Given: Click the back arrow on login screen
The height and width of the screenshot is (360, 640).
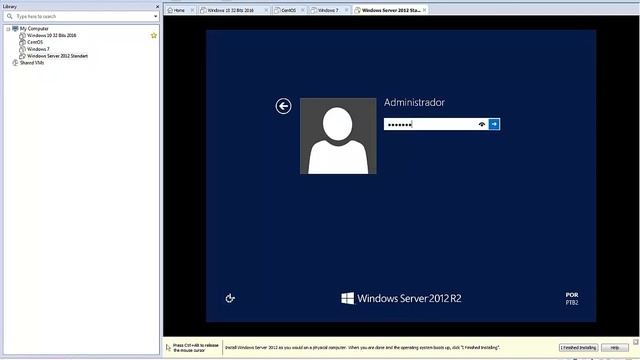Looking at the screenshot, I should click(x=283, y=106).
